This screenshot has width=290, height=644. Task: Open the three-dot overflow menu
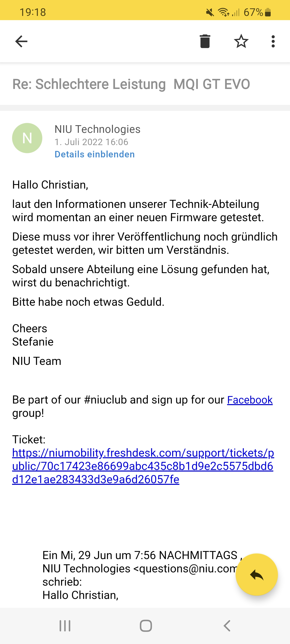(273, 41)
